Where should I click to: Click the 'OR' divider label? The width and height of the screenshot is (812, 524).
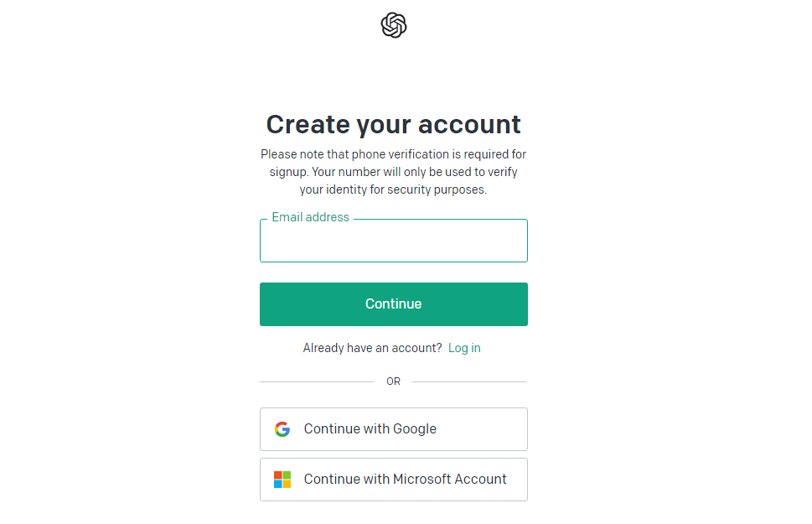(393, 381)
